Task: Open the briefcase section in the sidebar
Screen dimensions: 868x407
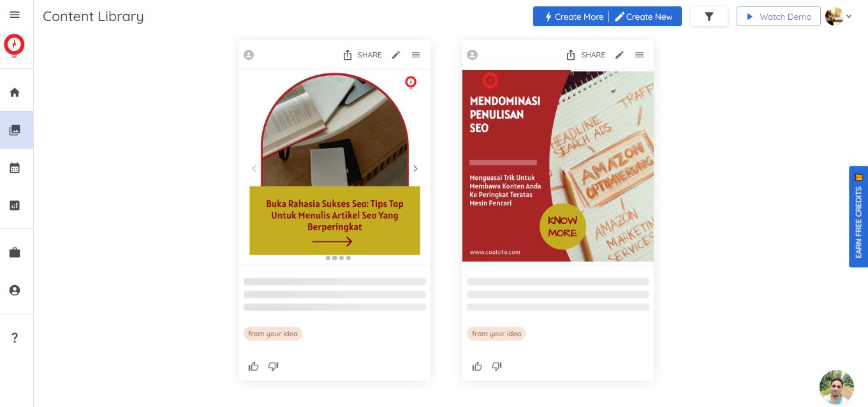Action: [15, 253]
